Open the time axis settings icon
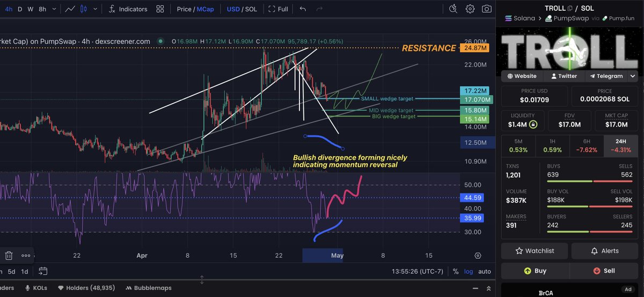644x297 pixels. click(x=478, y=255)
